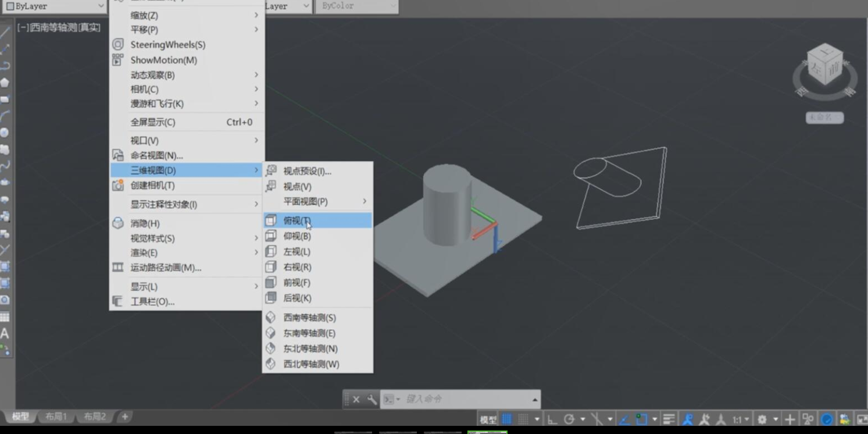
Task: Switch to the Layout1 (布局1) tab
Action: (56, 417)
